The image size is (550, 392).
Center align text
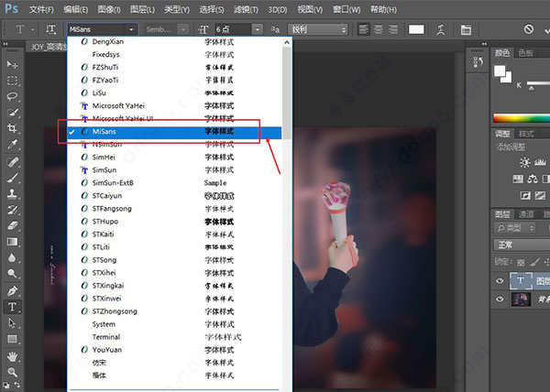(x=379, y=29)
